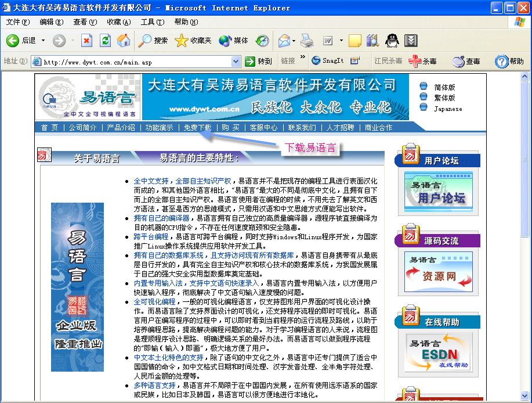Open the Favorites (收藏夹) star button
532x403 pixels.
click(x=193, y=41)
